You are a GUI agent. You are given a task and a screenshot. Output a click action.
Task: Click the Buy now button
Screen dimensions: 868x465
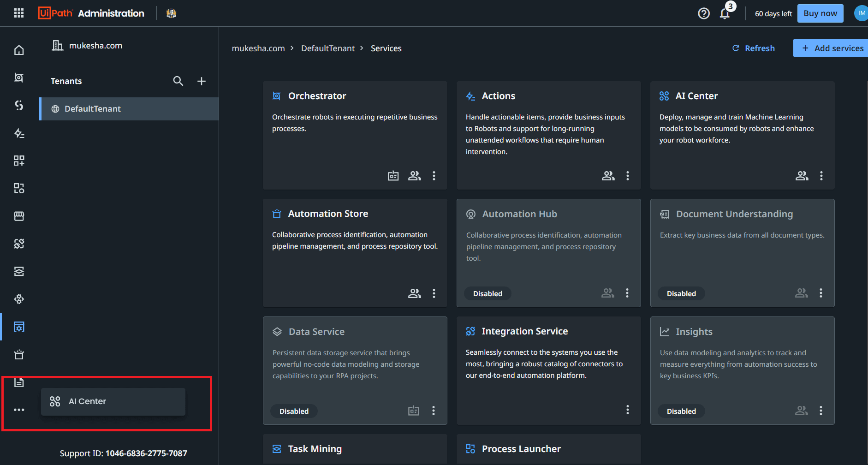820,13
